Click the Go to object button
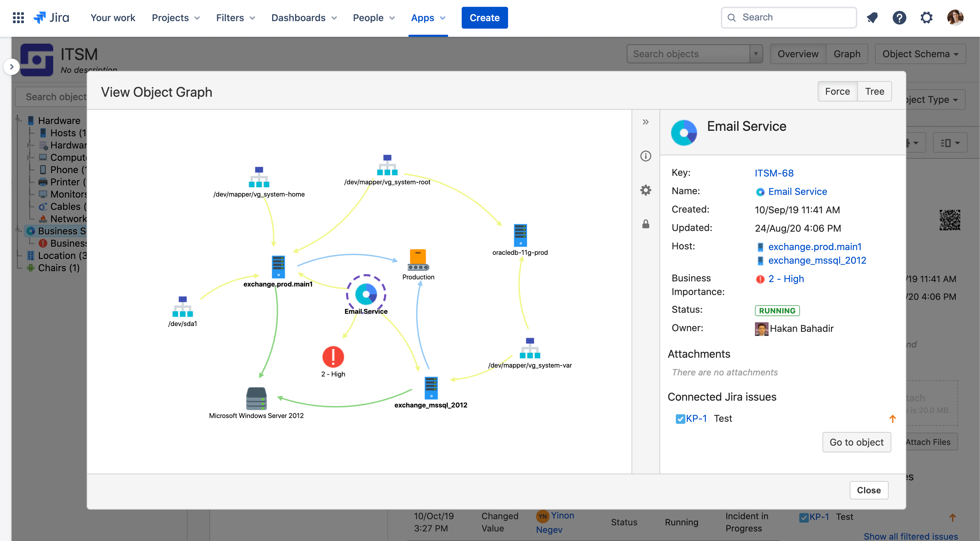 tap(856, 442)
